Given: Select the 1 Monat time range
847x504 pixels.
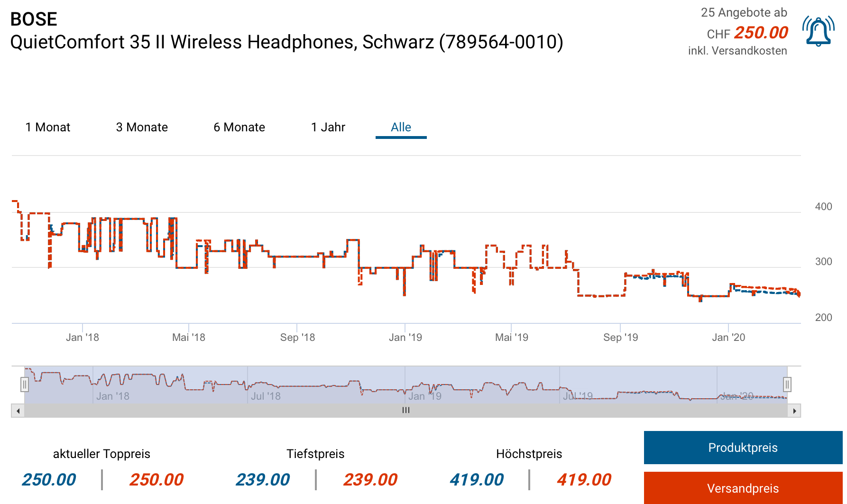Looking at the screenshot, I should (x=48, y=127).
